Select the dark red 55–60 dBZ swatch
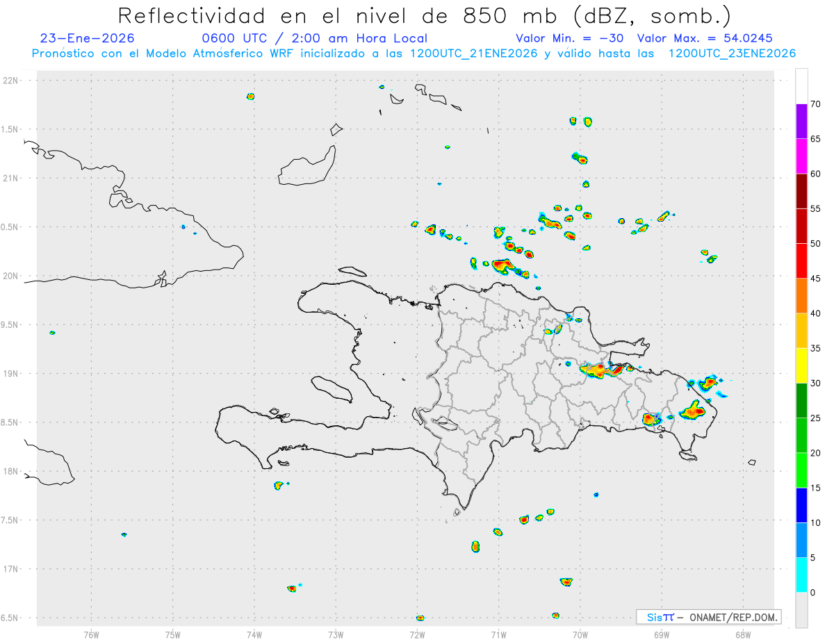 pyautogui.click(x=801, y=191)
